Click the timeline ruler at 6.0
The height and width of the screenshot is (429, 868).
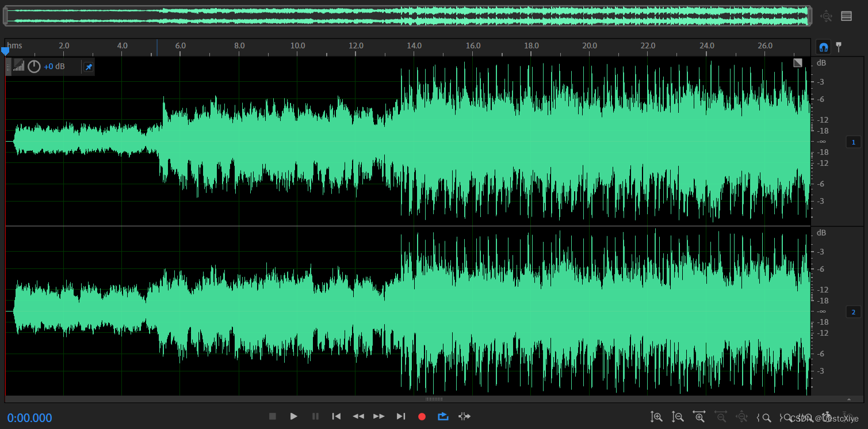click(180, 45)
